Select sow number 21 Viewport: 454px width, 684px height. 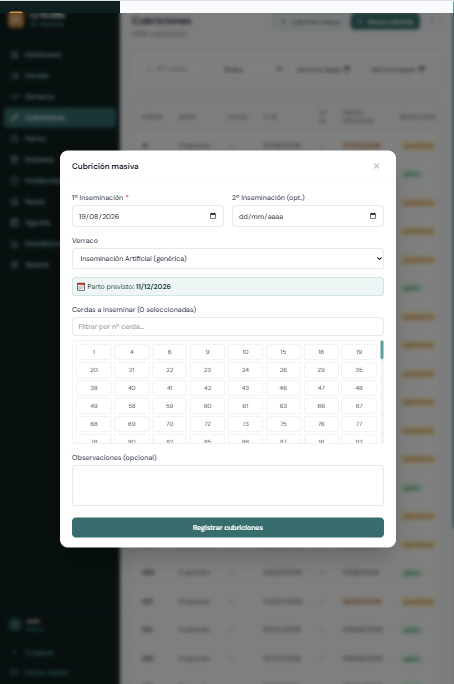tap(132, 370)
